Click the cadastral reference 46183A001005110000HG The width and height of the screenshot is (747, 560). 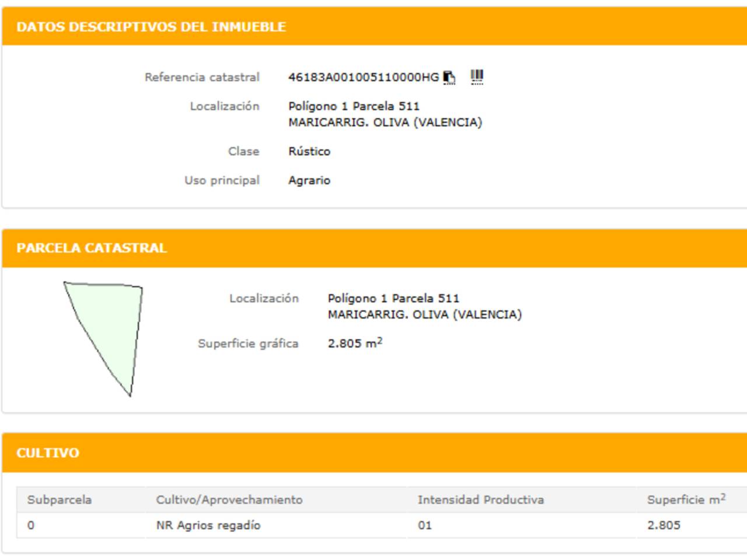(x=363, y=77)
